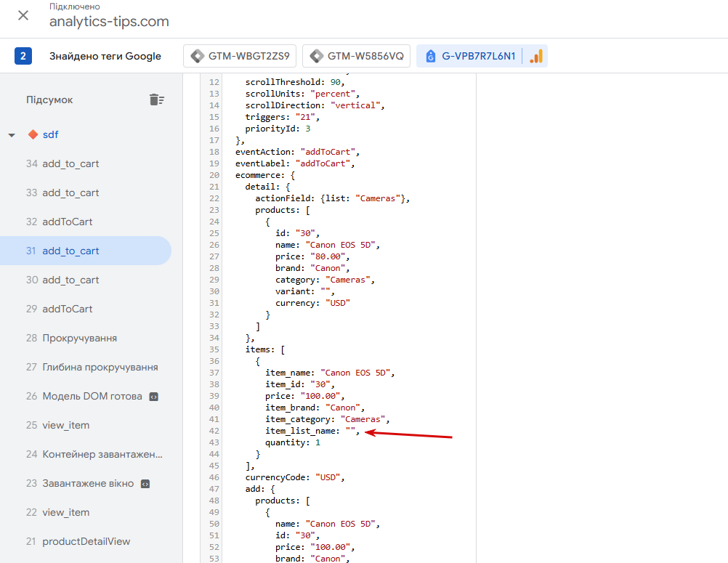This screenshot has height=563, width=728.
Task: Click the analytics-tips.com domain title
Action: pyautogui.click(x=109, y=22)
